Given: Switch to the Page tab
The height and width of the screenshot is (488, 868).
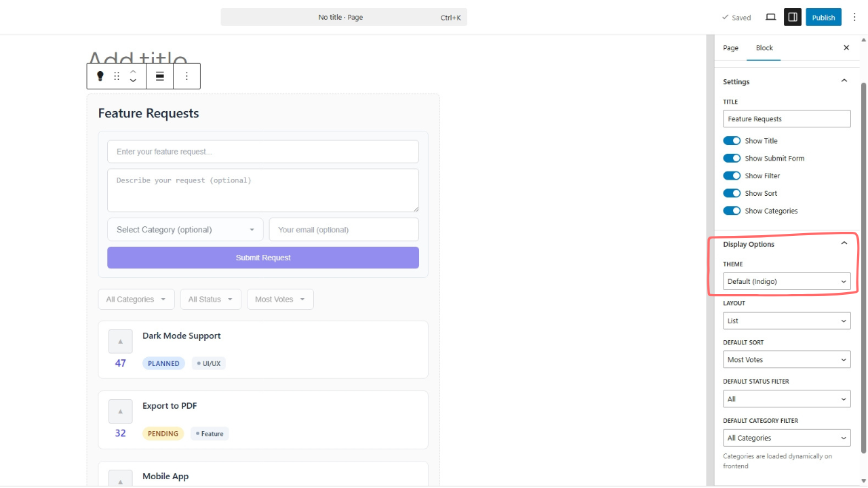Looking at the screenshot, I should pyautogui.click(x=730, y=47).
